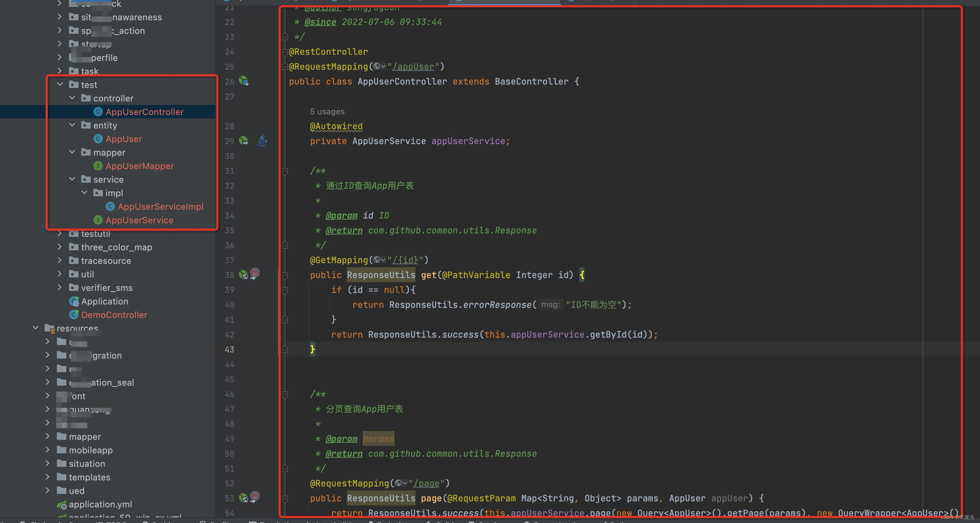
Task: Expand the three_color_map package
Action: click(60, 247)
